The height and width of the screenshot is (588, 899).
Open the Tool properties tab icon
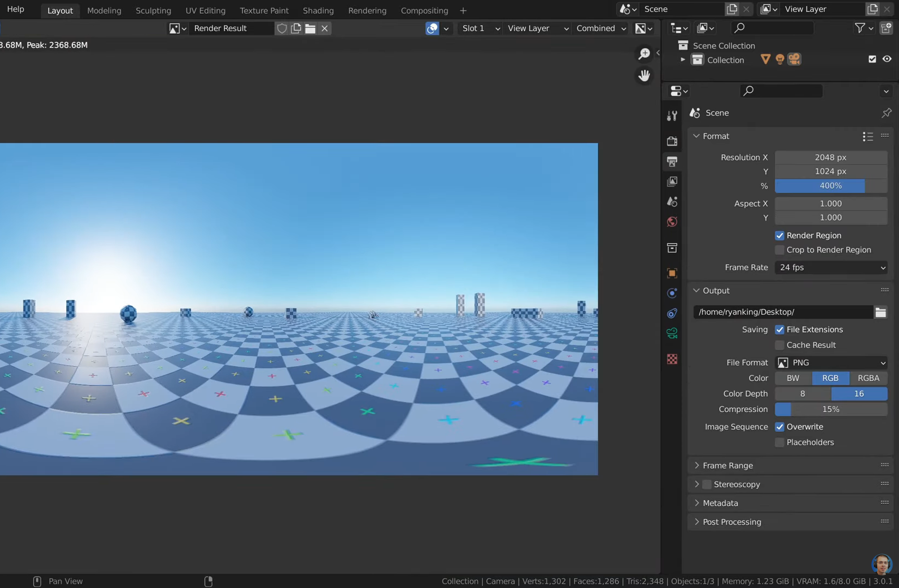point(672,116)
